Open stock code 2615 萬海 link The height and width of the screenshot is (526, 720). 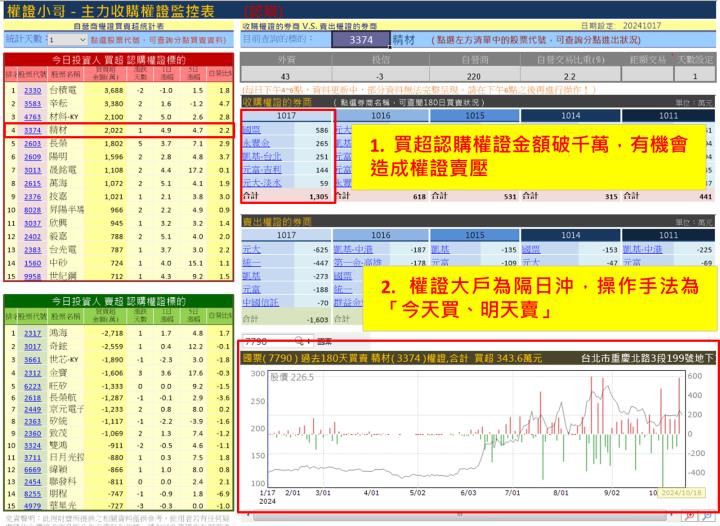coord(33,184)
